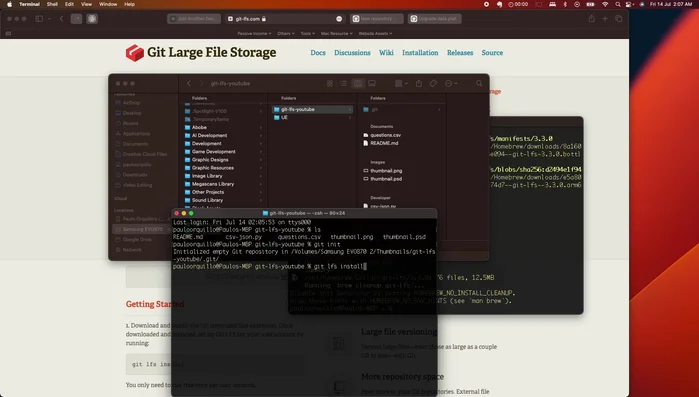Open Control Center in menu bar
Screen dimensions: 699x397
coord(629,4)
